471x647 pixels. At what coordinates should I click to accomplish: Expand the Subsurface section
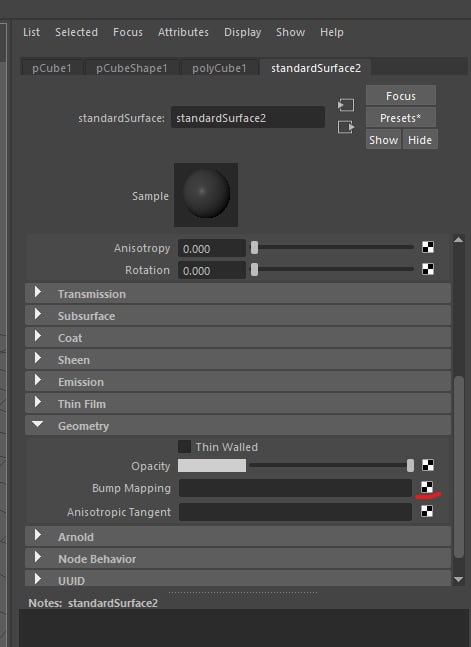(238, 316)
